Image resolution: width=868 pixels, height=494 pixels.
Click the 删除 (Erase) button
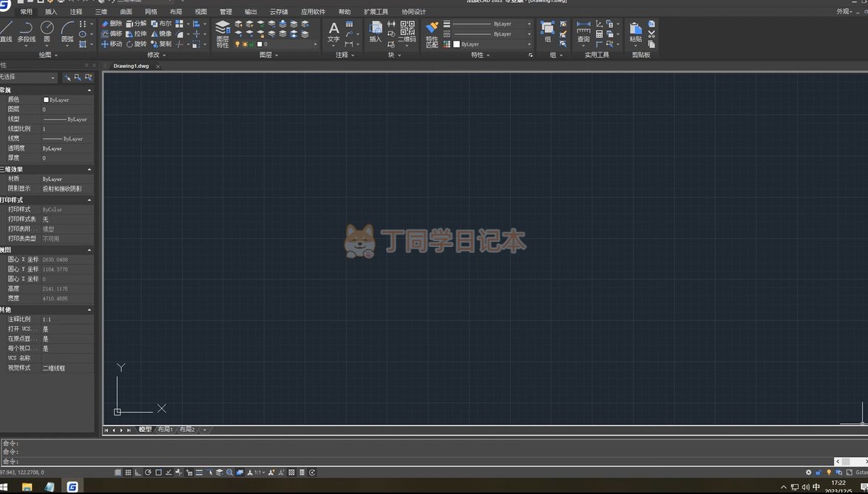tap(112, 24)
